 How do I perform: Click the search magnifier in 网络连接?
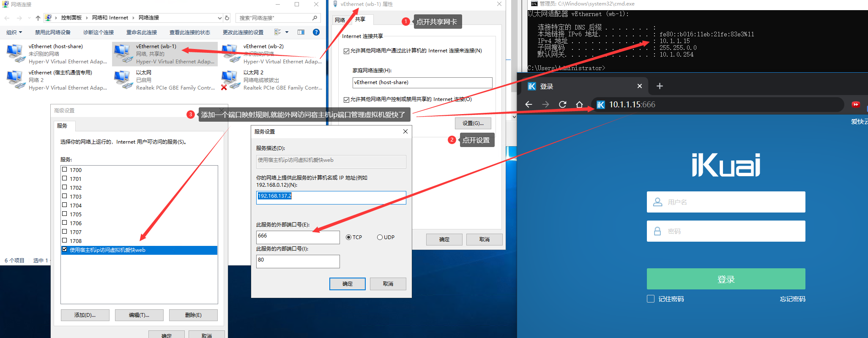click(x=315, y=18)
